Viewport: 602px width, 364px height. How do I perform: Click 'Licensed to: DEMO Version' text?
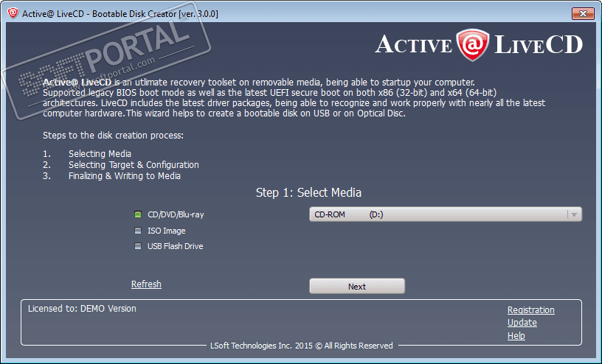(82, 309)
